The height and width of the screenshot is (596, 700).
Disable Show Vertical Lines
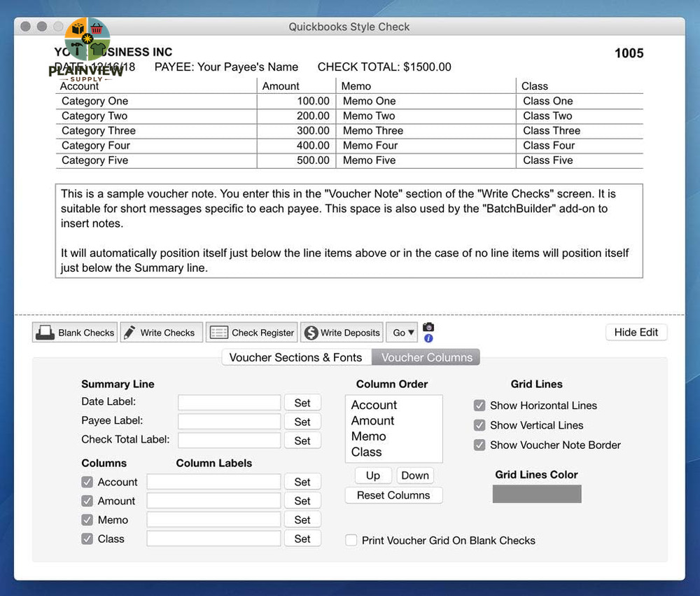(479, 425)
